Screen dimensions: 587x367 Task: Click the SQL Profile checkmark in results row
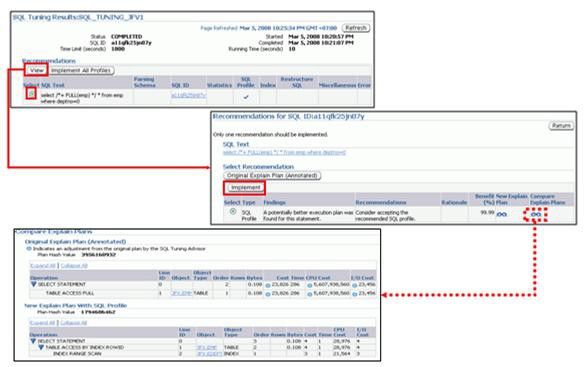pos(246,97)
